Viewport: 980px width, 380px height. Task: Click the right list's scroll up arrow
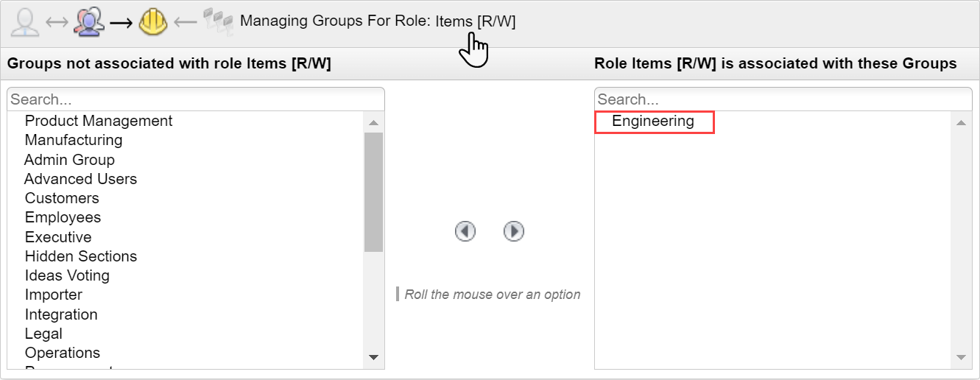coord(960,122)
